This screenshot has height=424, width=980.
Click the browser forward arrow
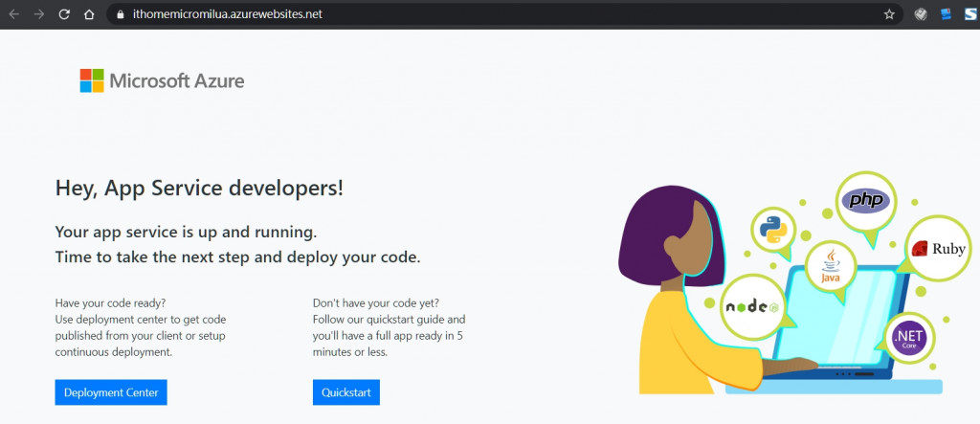click(38, 13)
